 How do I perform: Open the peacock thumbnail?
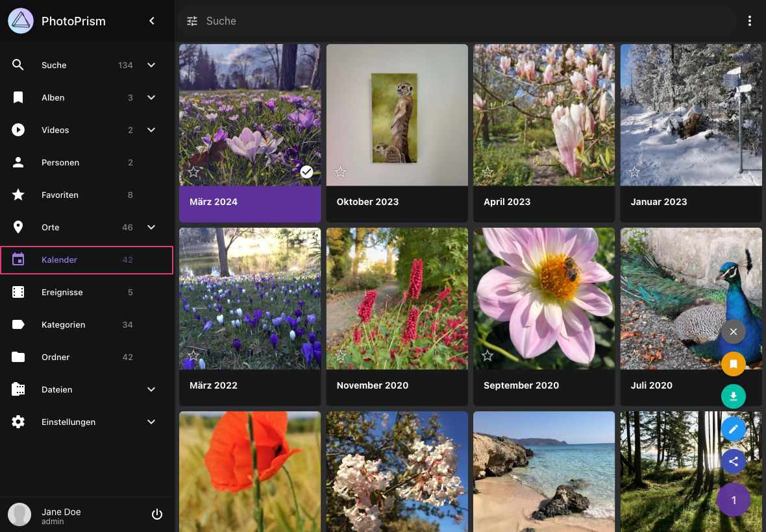point(691,298)
